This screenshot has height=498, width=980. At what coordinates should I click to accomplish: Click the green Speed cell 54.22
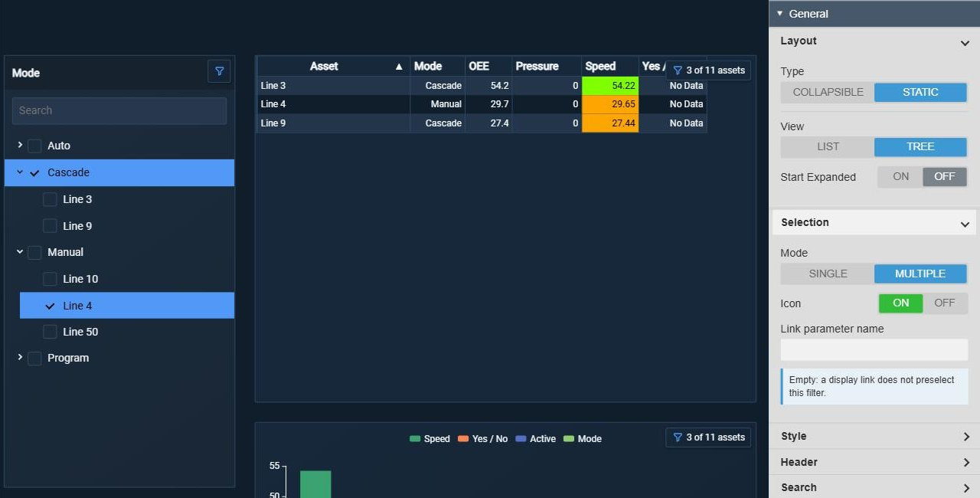610,86
